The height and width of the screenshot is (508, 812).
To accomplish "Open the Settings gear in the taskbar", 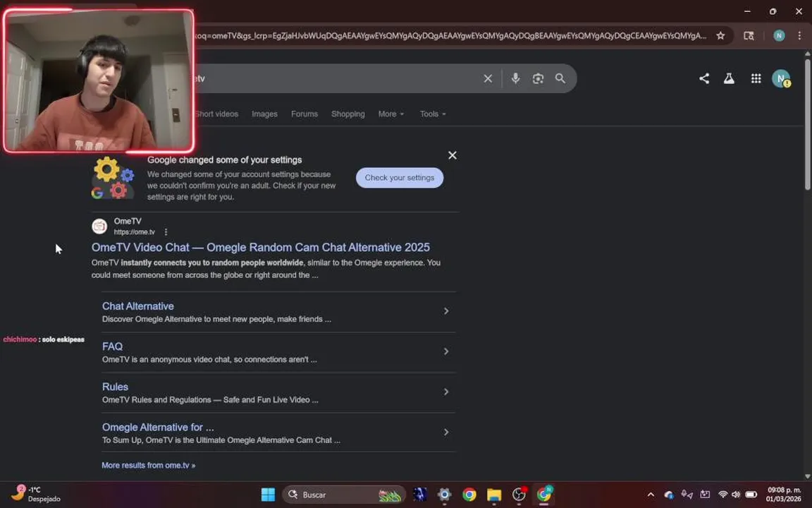I will click(x=444, y=495).
